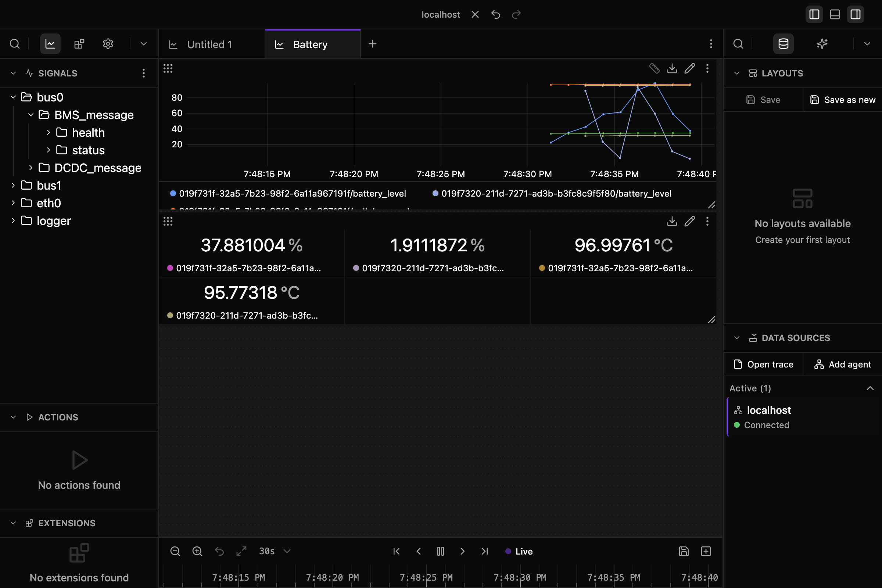Zoom out the timeline
882x588 pixels.
click(175, 551)
